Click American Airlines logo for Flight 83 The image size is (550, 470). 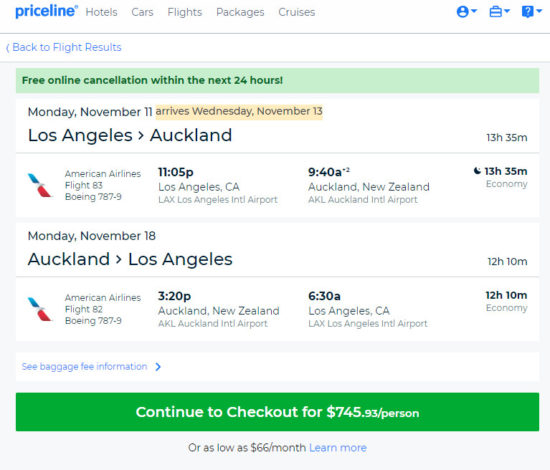point(40,185)
